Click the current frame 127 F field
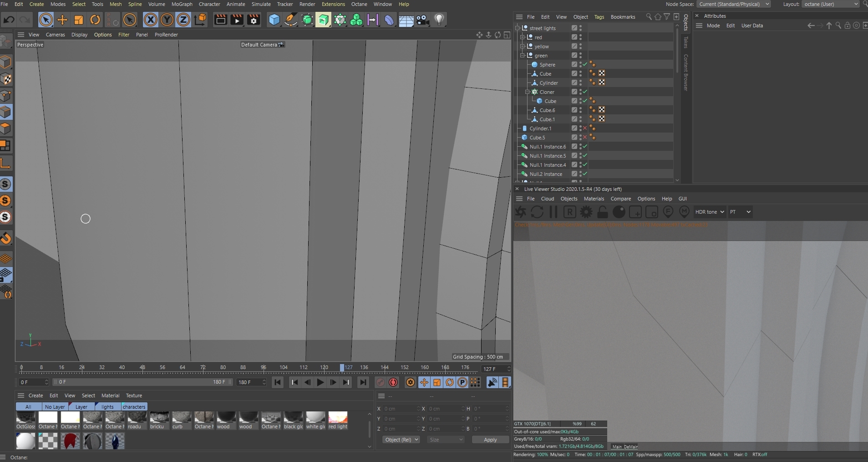 point(496,369)
